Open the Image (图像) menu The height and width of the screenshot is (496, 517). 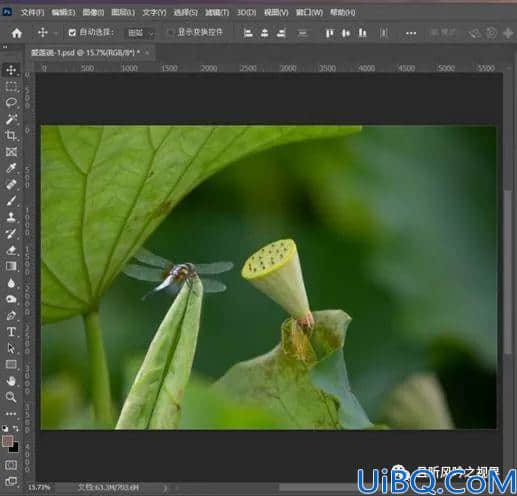pyautogui.click(x=93, y=13)
